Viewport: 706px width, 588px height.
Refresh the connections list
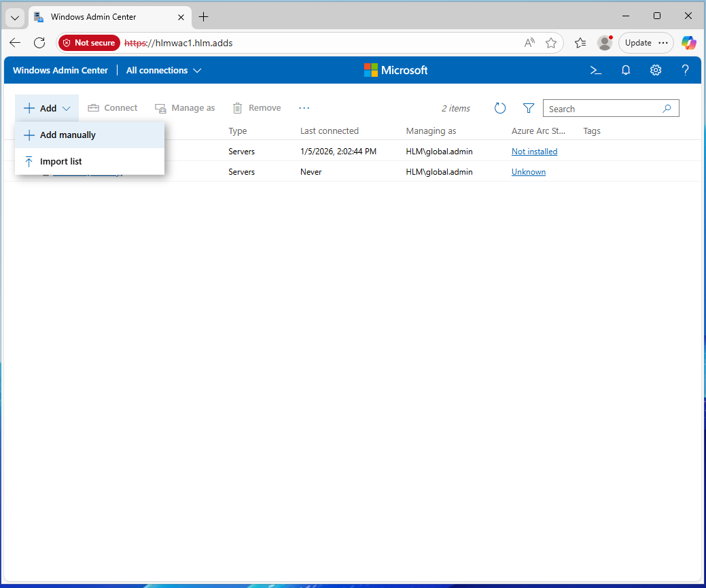500,108
